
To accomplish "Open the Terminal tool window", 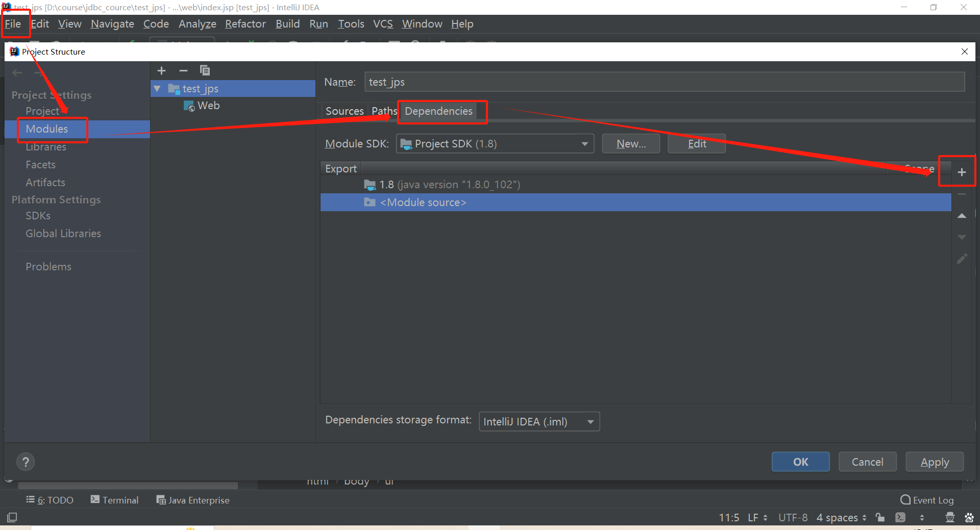I will (114, 500).
